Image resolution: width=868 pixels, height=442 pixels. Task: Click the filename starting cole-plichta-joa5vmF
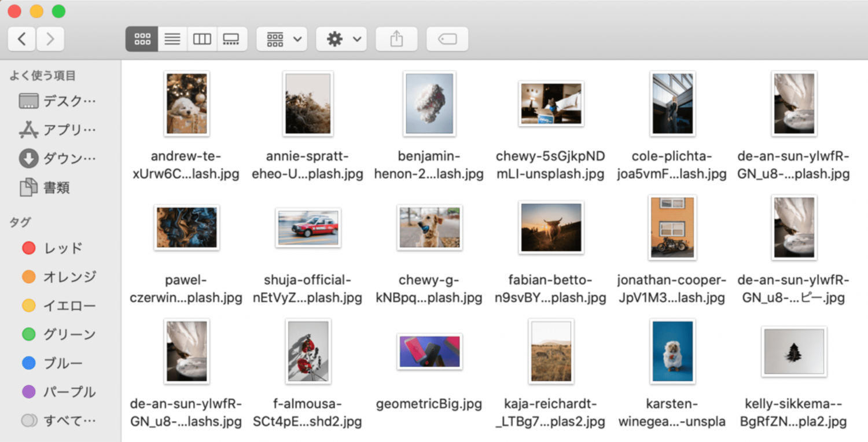tap(672, 165)
